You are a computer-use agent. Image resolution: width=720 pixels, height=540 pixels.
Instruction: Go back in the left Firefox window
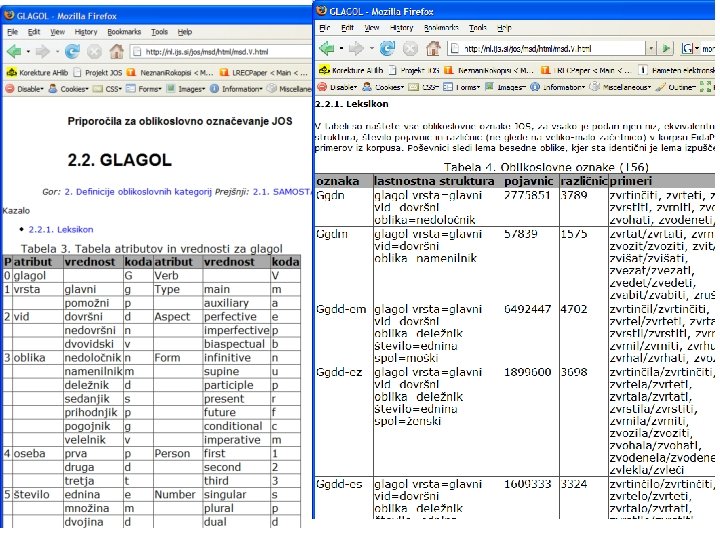pos(14,51)
